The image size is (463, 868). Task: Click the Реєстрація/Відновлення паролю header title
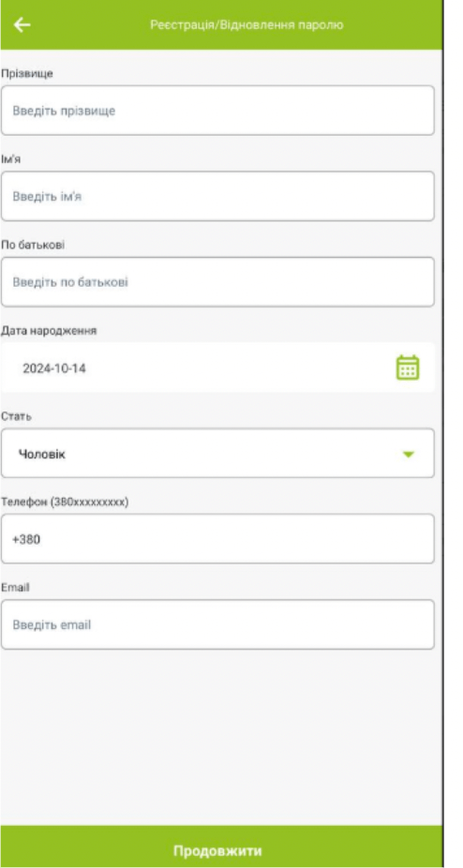[247, 25]
